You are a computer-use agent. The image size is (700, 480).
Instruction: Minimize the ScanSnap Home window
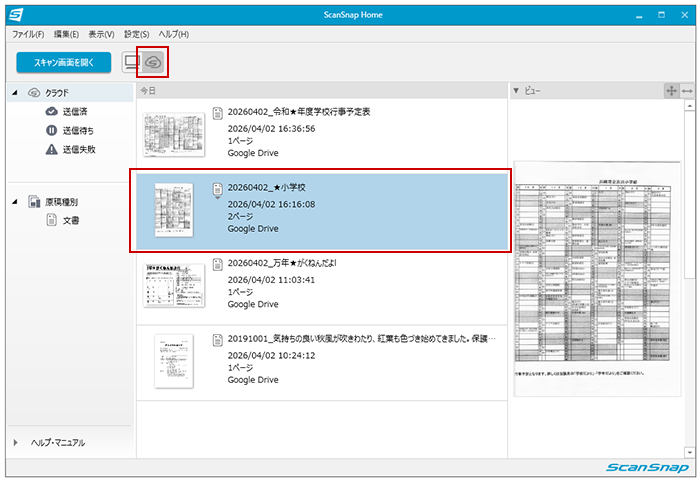coord(639,15)
